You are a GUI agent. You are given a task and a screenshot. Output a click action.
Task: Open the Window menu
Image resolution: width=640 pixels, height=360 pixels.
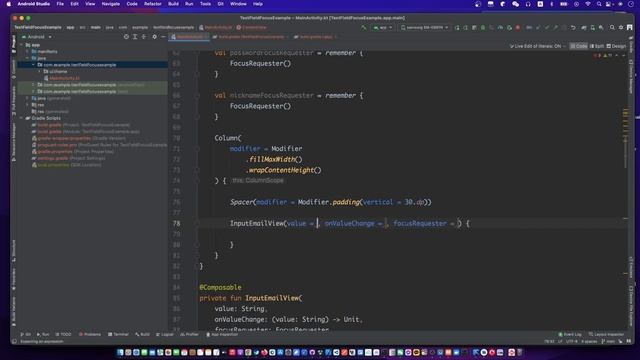(238, 4)
